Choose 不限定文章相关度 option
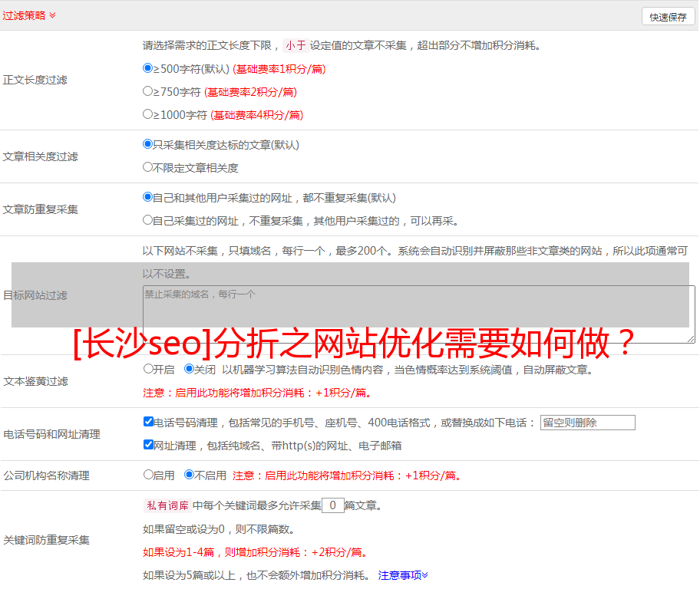This screenshot has width=700, height=589. tap(148, 167)
